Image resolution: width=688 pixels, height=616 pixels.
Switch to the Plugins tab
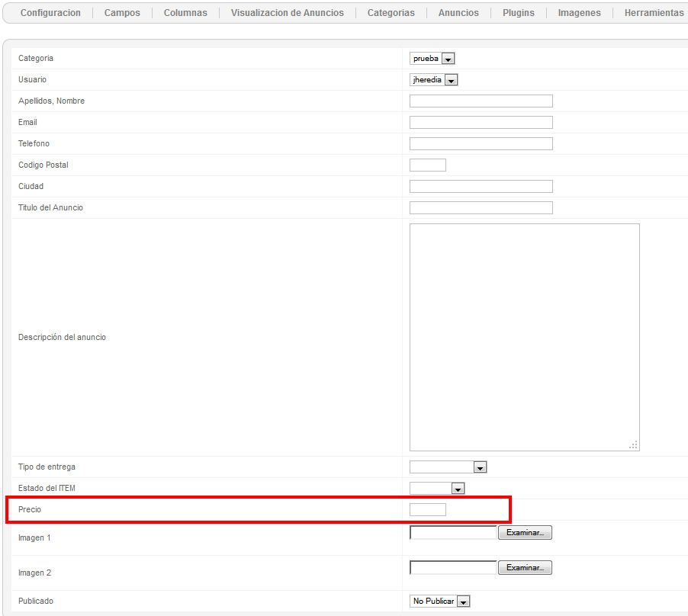pos(518,13)
